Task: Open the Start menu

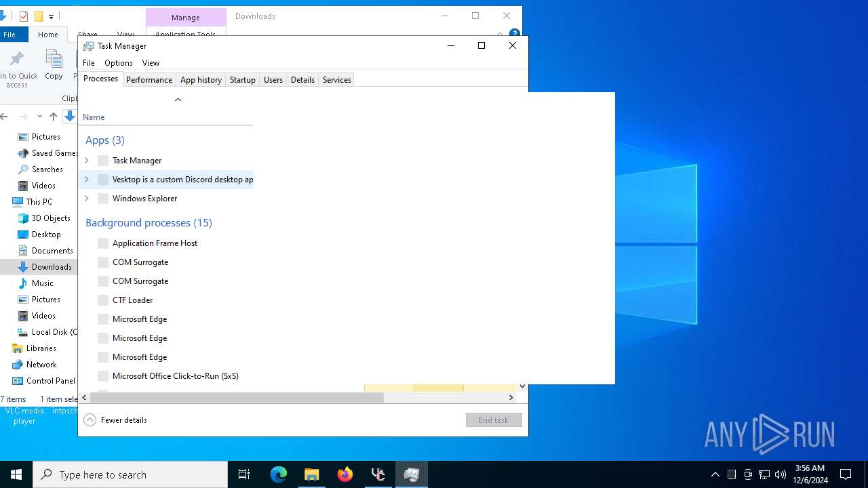Action: point(16,474)
